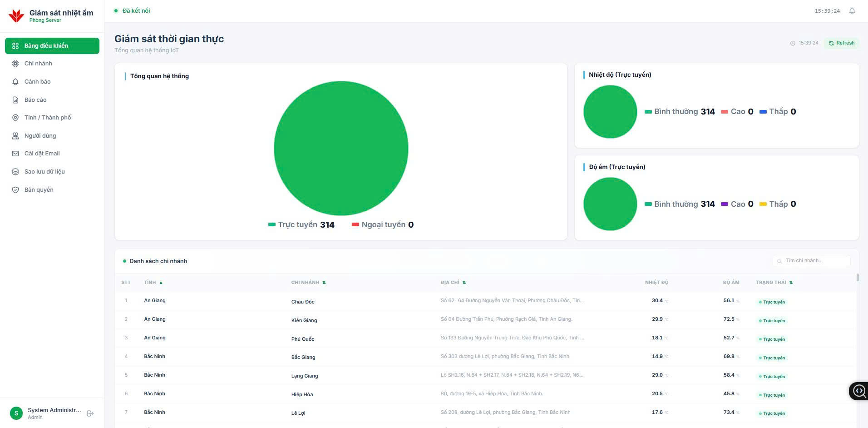
Task: Click the Refresh button
Action: tap(841, 43)
